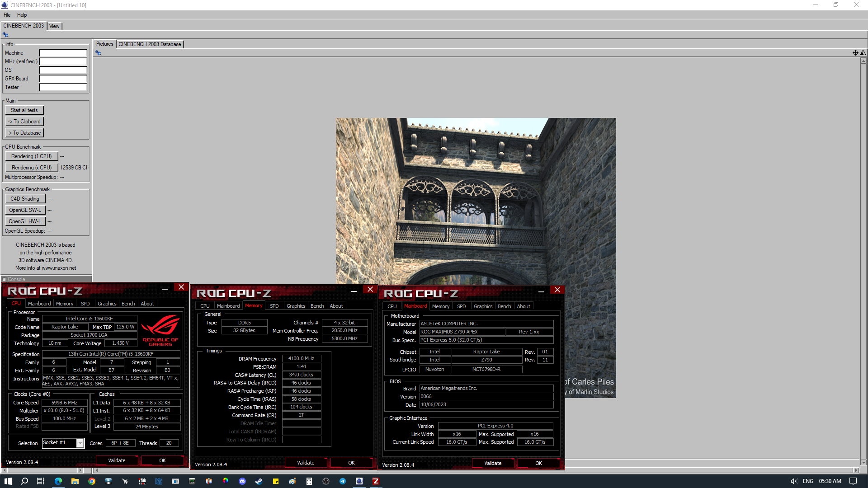Launch Microsoft Edge from the taskbar

pos(58,481)
